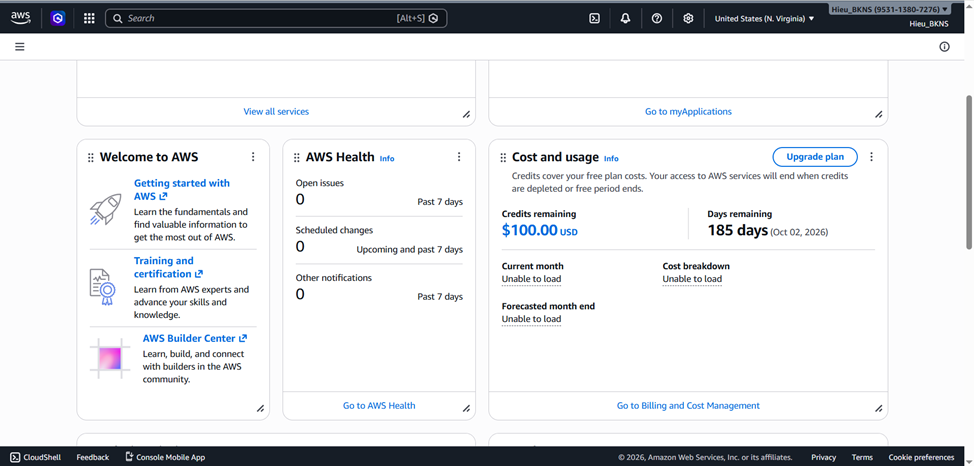
Task: Open Terms link in the footer
Action: [862, 457]
